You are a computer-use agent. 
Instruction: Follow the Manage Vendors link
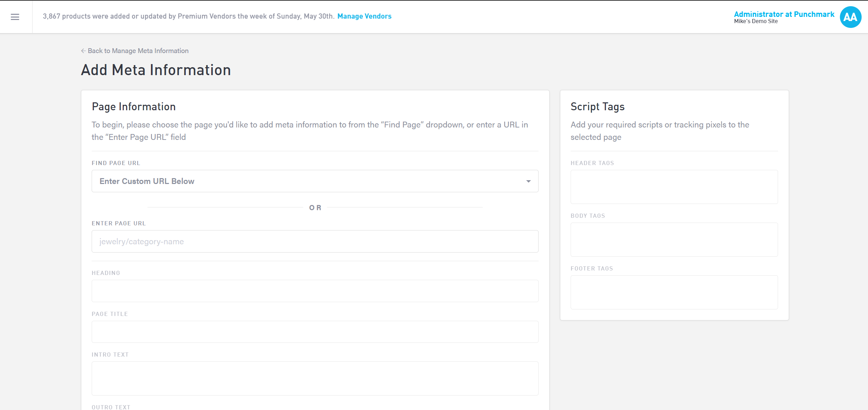(364, 16)
